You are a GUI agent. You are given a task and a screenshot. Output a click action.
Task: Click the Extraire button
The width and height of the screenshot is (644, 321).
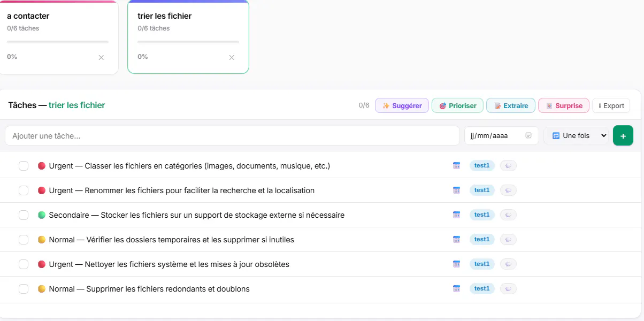(511, 105)
